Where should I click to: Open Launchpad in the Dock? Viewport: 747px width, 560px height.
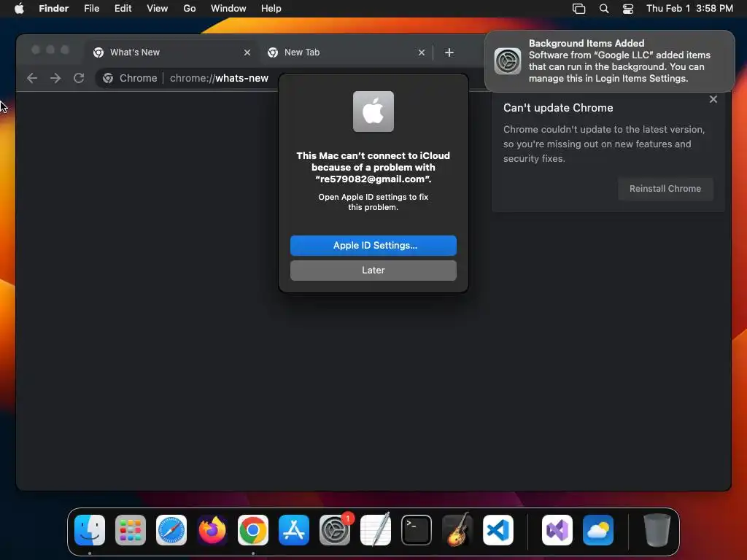(131, 530)
